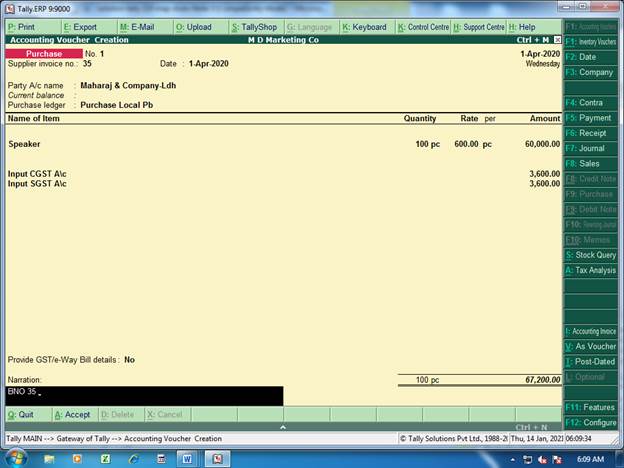
Task: Click the red Purchase voucher type label
Action: point(44,54)
